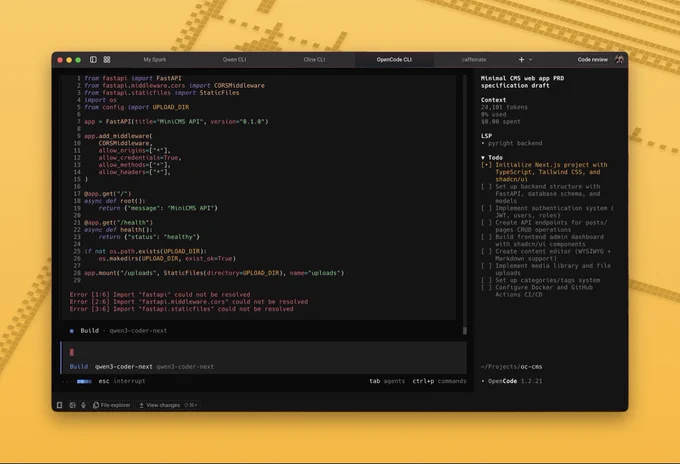The image size is (680, 464).
Task: Check the Set up categories/tags todo
Action: coord(486,280)
